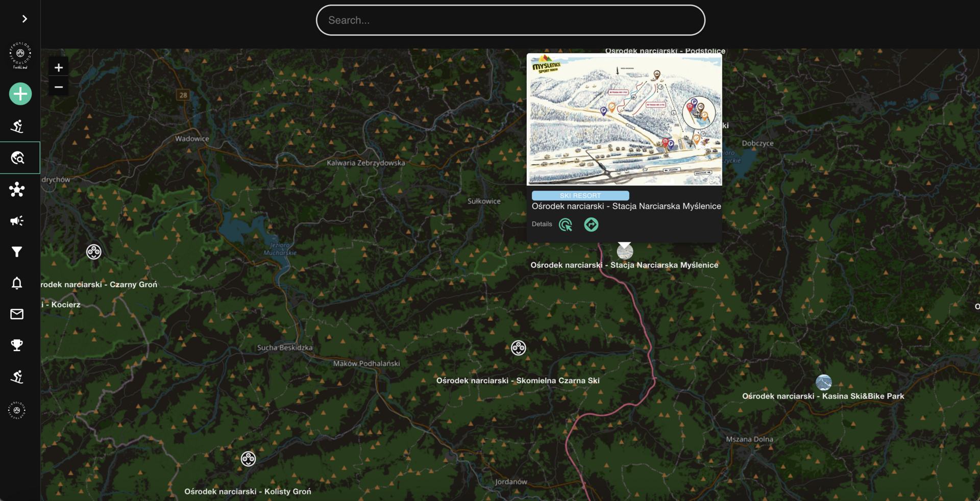Get directions to Stacja Narciarska Myślenice
The image size is (980, 501).
coord(591,225)
